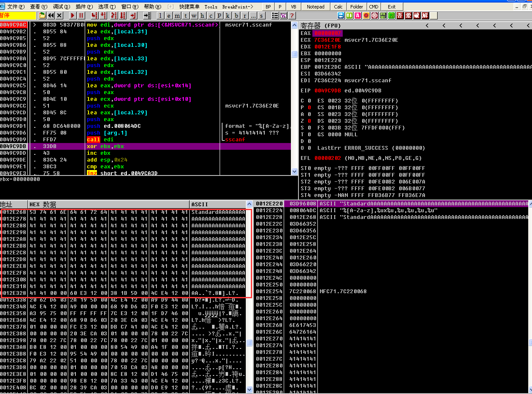Expand the BreakPoint-> quick menu
532x394 pixels.
pyautogui.click(x=237, y=7)
